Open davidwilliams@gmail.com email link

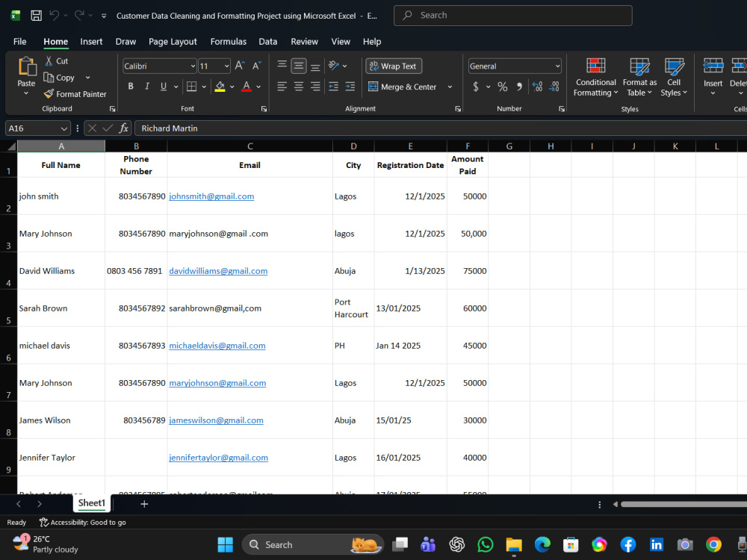click(x=218, y=271)
